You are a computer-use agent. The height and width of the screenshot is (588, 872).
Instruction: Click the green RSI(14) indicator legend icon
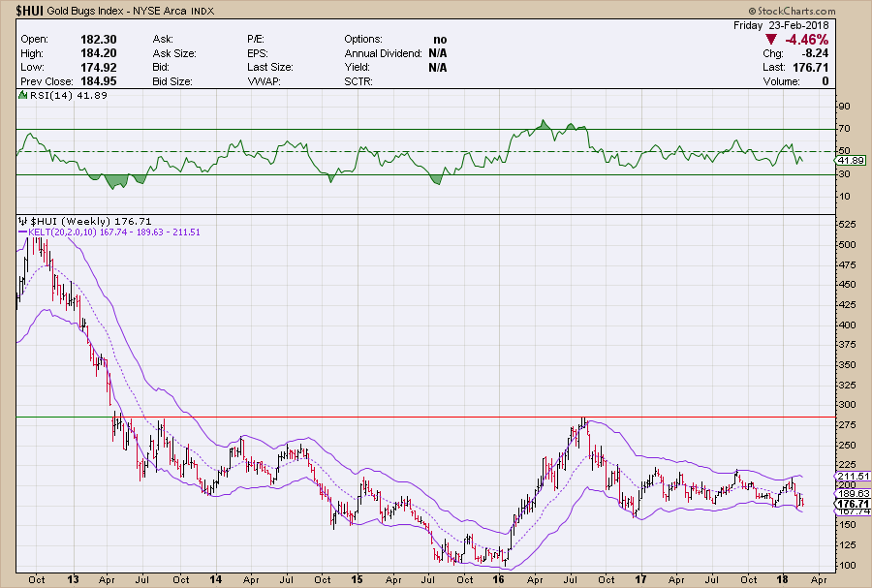click(23, 95)
